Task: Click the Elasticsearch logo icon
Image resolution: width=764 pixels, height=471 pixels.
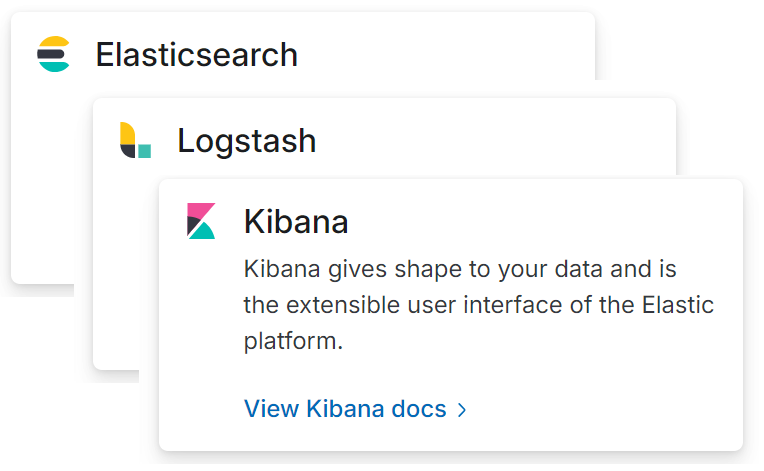Action: (x=54, y=54)
